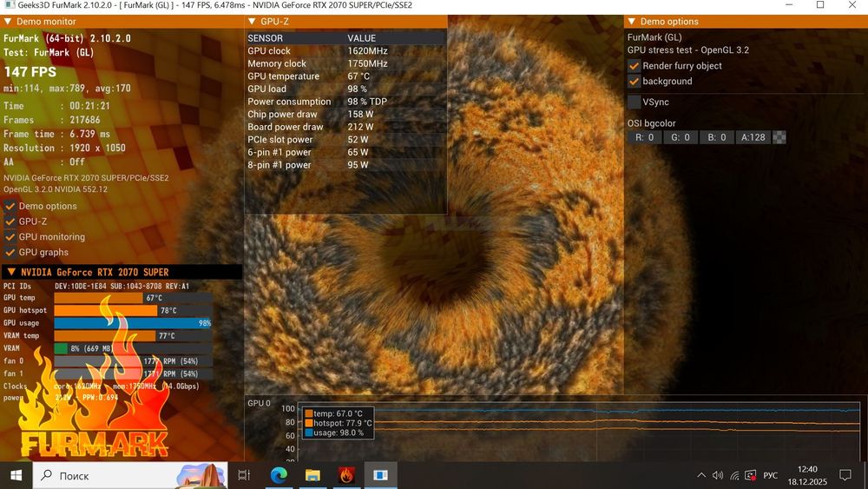
Task: Click the VRAM temp 77°C bar
Action: tap(133, 335)
